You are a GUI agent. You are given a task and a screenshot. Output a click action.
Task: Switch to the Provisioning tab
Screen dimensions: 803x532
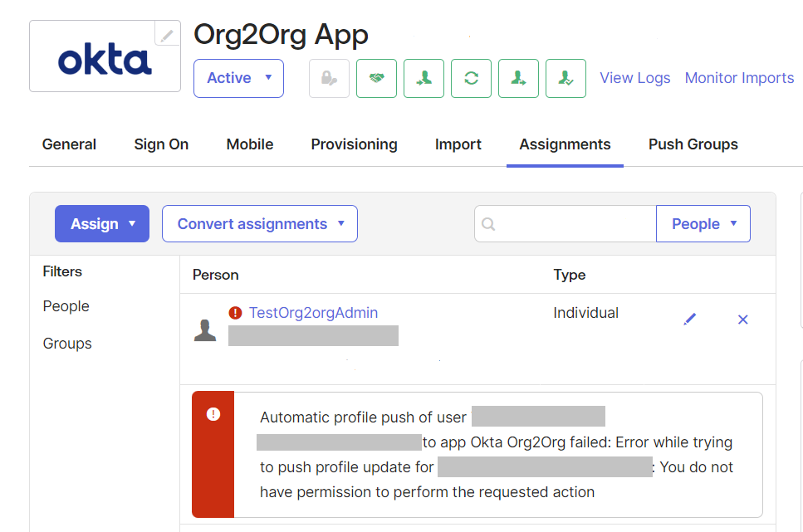click(354, 144)
